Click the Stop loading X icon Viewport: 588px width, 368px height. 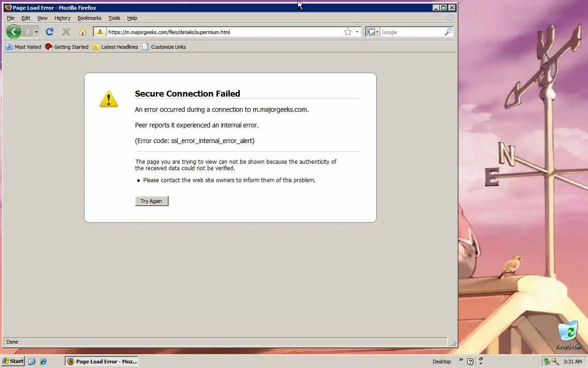(x=66, y=32)
